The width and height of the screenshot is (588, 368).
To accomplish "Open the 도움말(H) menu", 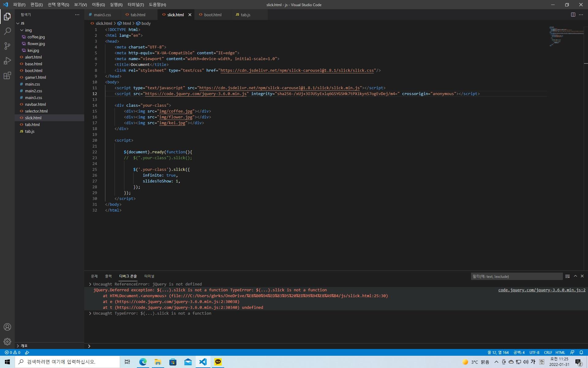I will (x=157, y=5).
